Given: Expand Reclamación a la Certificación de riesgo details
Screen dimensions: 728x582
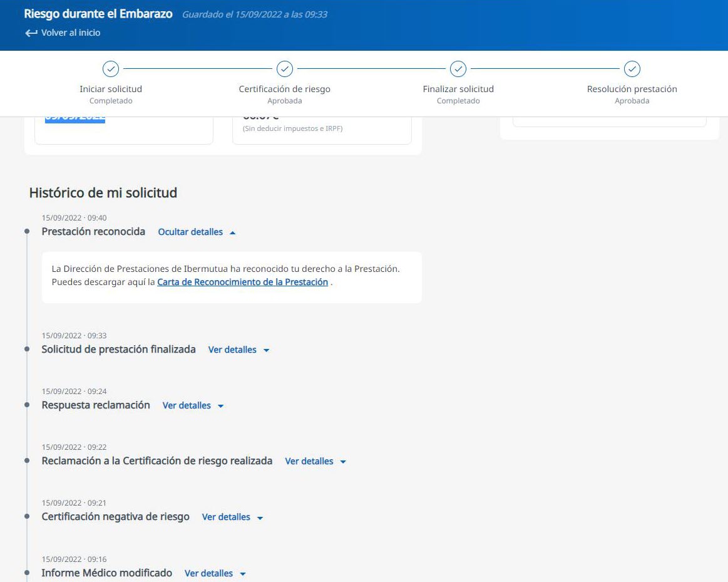Looking at the screenshot, I should click(309, 461).
